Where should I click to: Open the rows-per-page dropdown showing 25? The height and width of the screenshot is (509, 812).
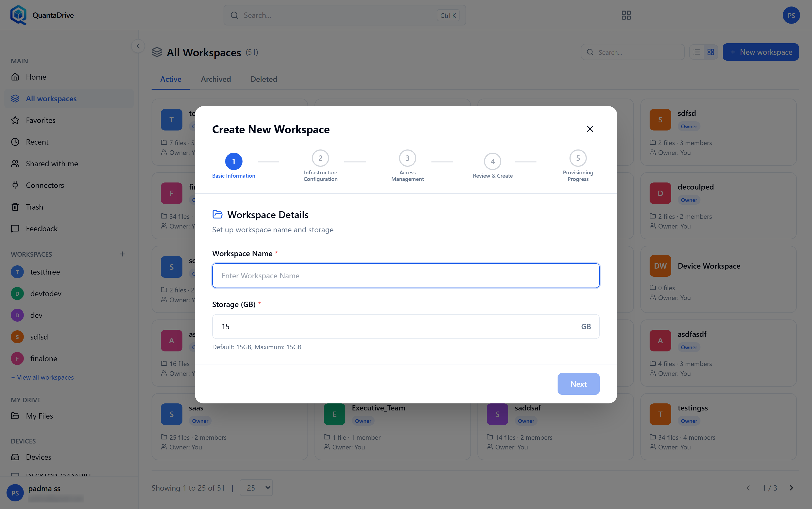(x=256, y=488)
